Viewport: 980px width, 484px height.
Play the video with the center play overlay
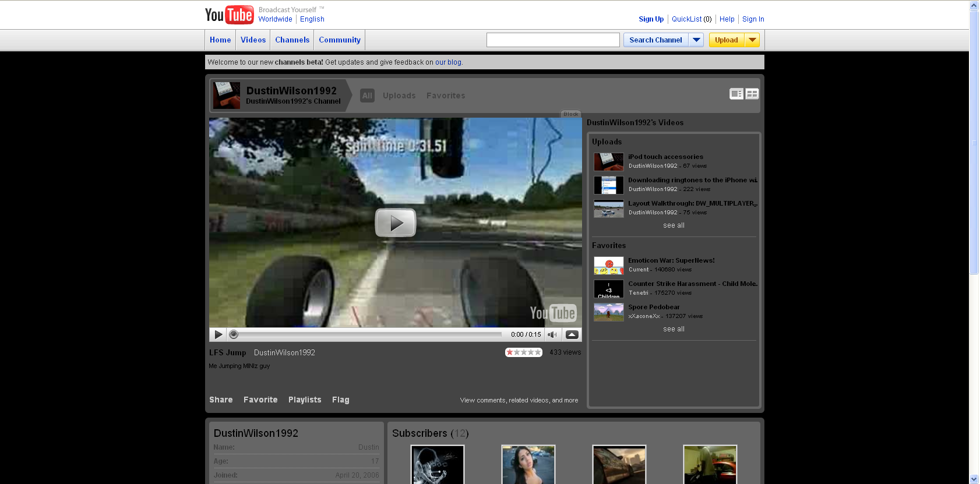click(396, 222)
